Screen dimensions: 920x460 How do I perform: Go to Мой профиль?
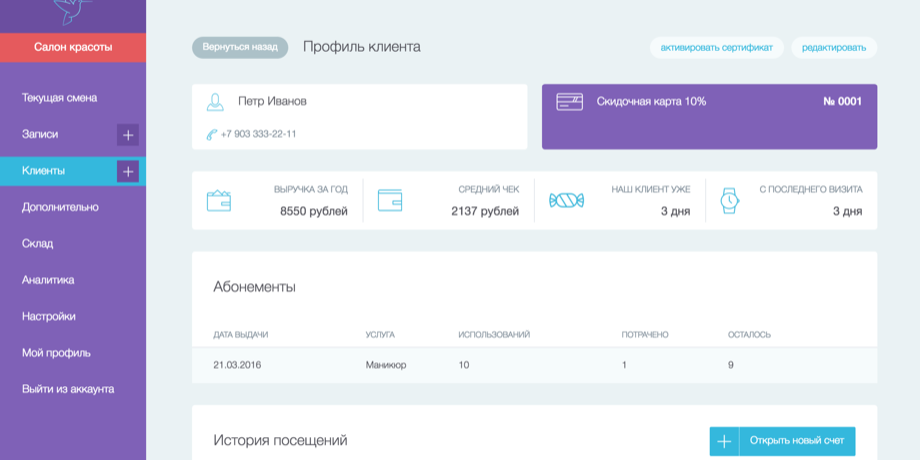point(56,353)
